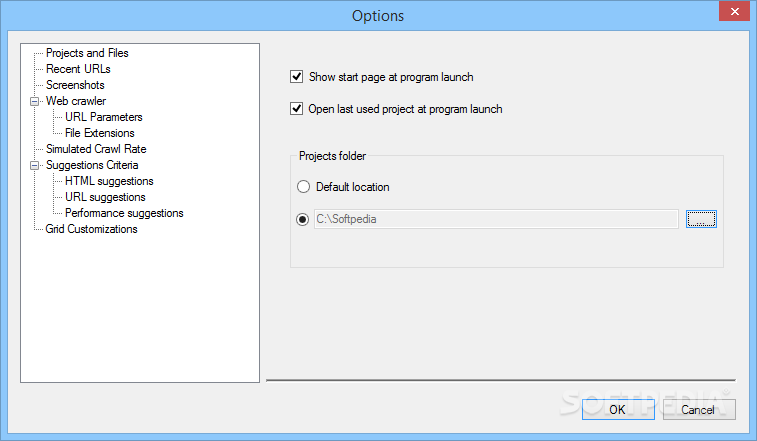Open File Extensions settings
Viewport: 757px width, 441px height.
click(100, 133)
